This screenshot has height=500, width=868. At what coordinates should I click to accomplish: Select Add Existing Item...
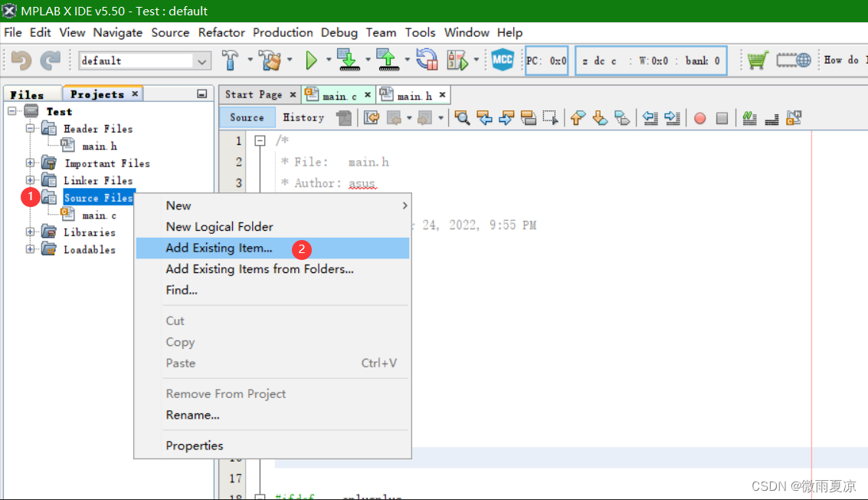click(x=273, y=248)
